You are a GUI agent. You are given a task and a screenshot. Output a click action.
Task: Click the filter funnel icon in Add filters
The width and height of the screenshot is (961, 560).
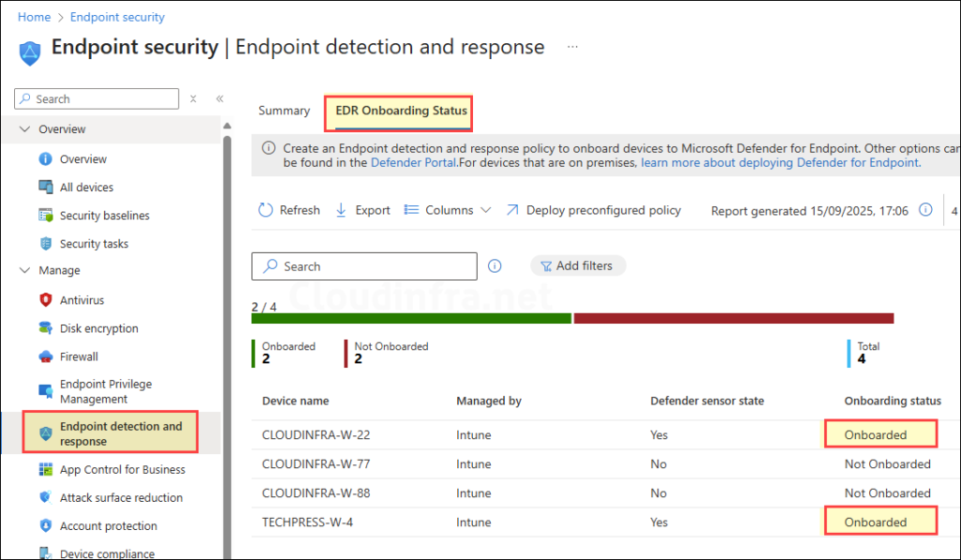[x=545, y=265]
